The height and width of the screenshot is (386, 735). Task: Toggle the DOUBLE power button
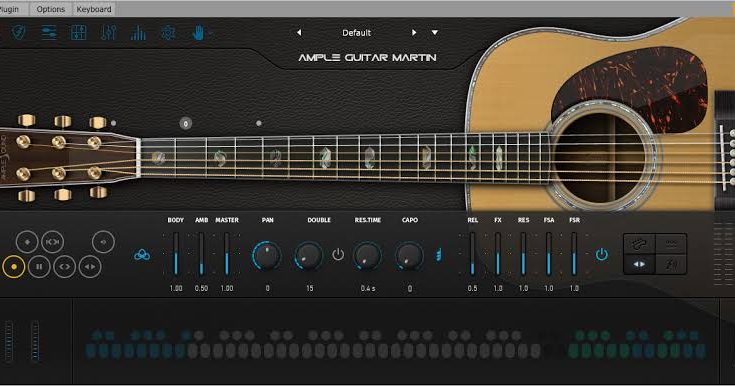pyautogui.click(x=338, y=255)
